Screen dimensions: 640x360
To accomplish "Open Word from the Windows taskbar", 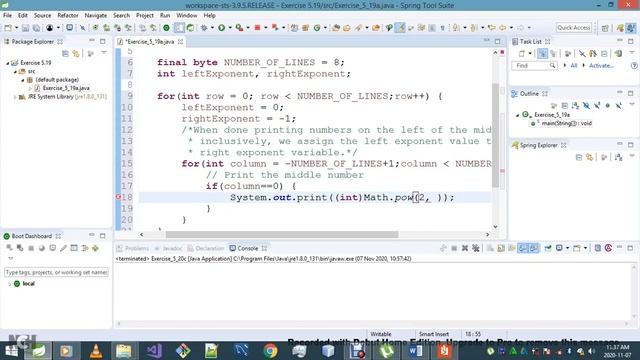I will click(416, 351).
